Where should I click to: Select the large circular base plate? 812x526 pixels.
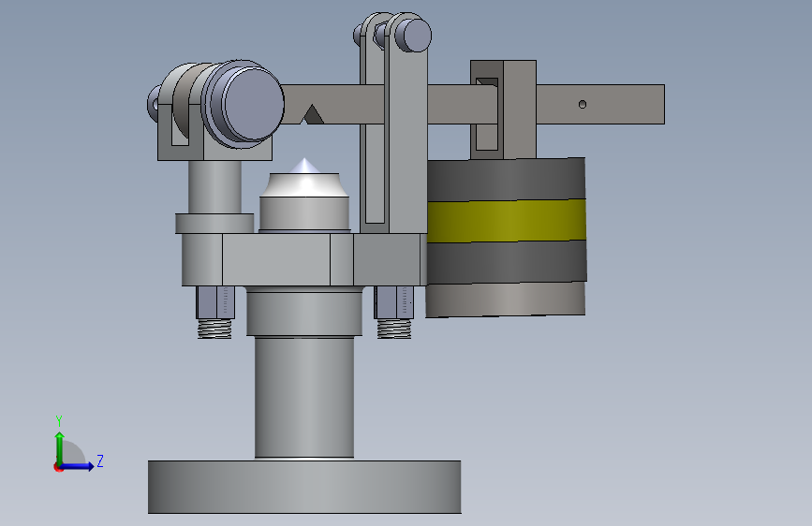304,487
